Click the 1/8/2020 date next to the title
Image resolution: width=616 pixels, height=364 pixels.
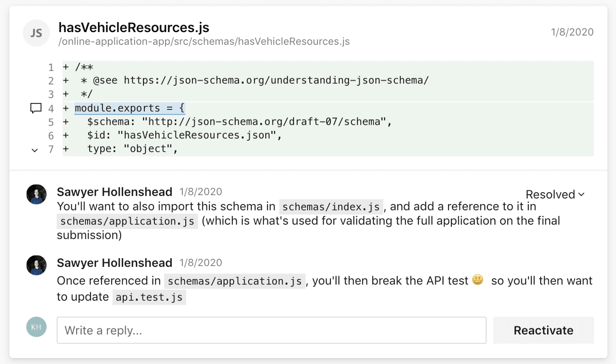click(x=572, y=32)
